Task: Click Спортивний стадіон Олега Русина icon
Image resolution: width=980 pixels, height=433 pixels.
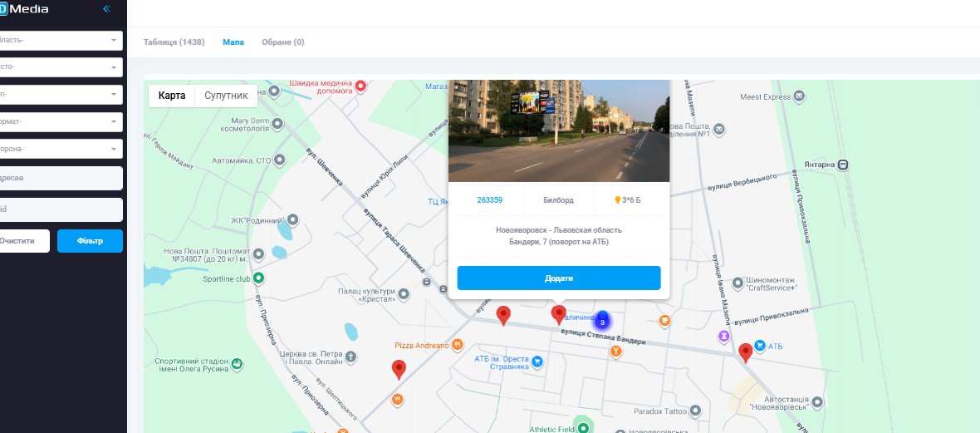Action: [x=236, y=363]
